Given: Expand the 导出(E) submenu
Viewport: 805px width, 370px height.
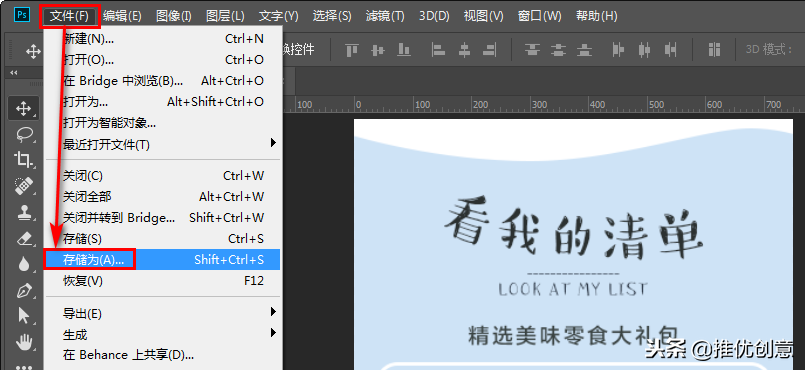Looking at the screenshot, I should click(x=162, y=313).
